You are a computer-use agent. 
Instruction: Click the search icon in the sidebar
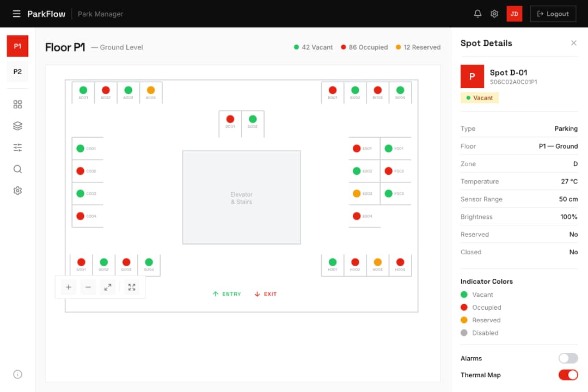[17, 169]
